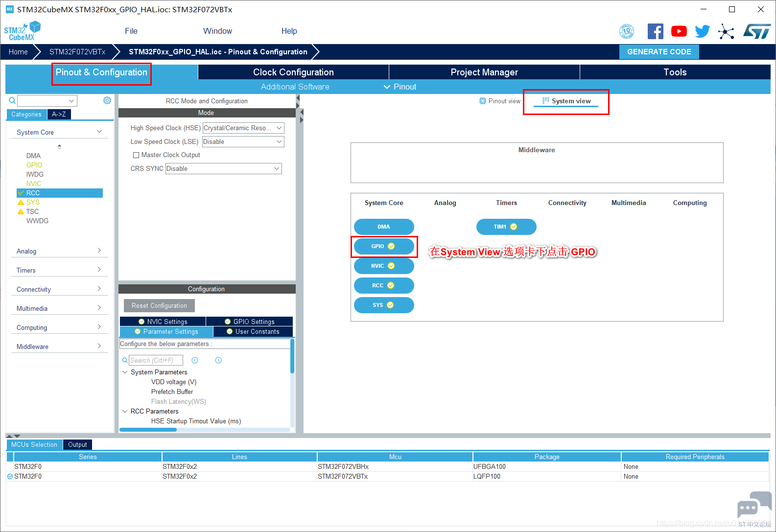The height and width of the screenshot is (532, 776).
Task: Click the next search result arrow icon
Action: tap(218, 360)
